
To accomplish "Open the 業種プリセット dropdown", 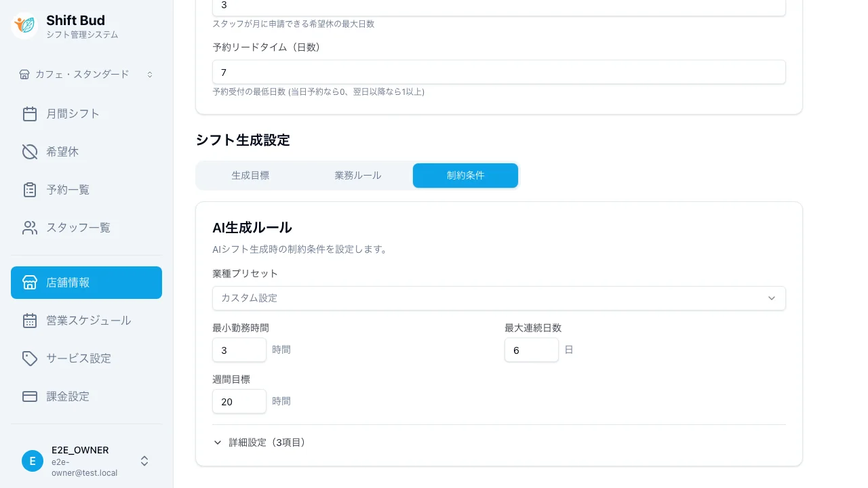I will (499, 298).
